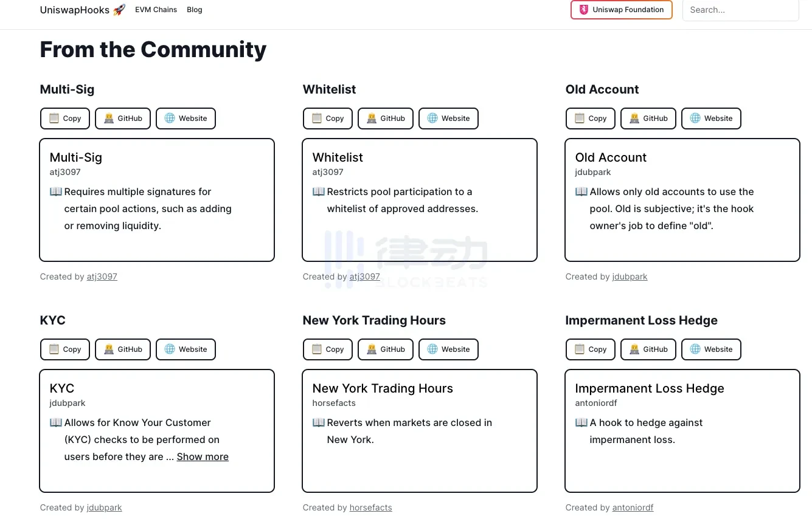Open horsefacts creator link
The image size is (812, 519).
[370, 507]
